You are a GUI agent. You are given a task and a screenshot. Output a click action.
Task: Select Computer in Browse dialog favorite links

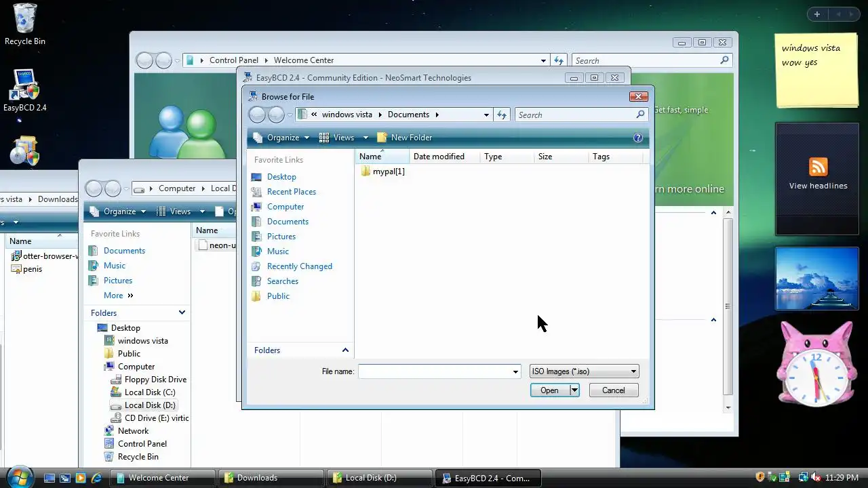click(285, 207)
